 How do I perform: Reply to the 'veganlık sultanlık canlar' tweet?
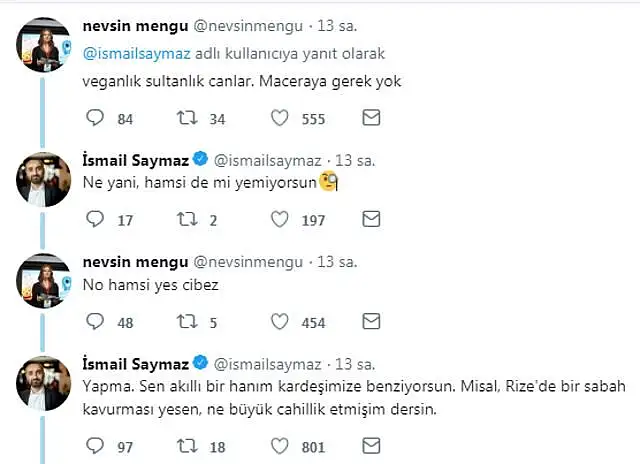point(96,119)
